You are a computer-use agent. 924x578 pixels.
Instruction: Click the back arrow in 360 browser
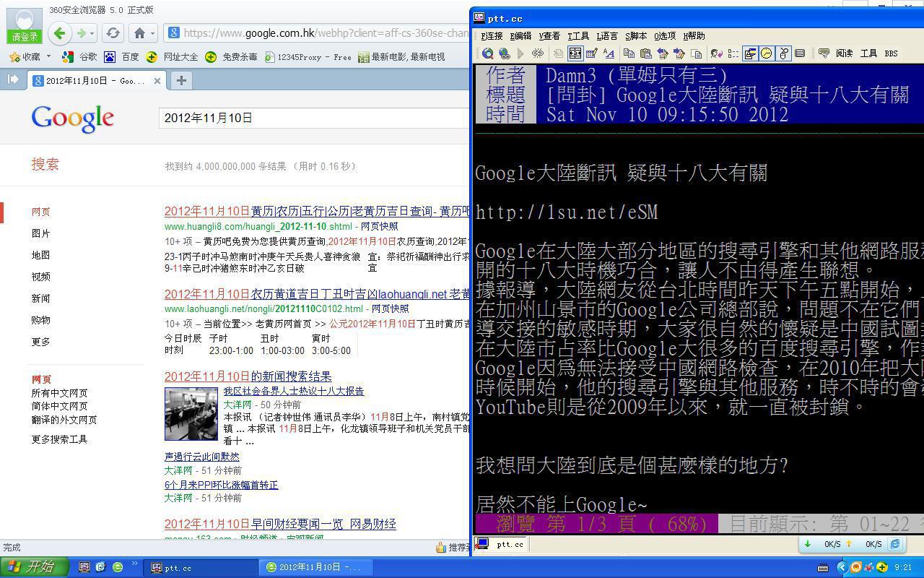(60, 33)
